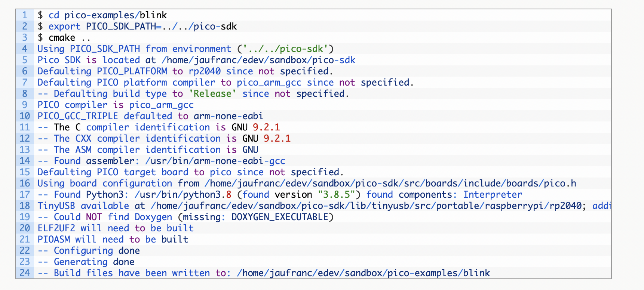Click line number 1 in gutter
Image resolution: width=644 pixels, height=290 pixels.
coord(25,15)
